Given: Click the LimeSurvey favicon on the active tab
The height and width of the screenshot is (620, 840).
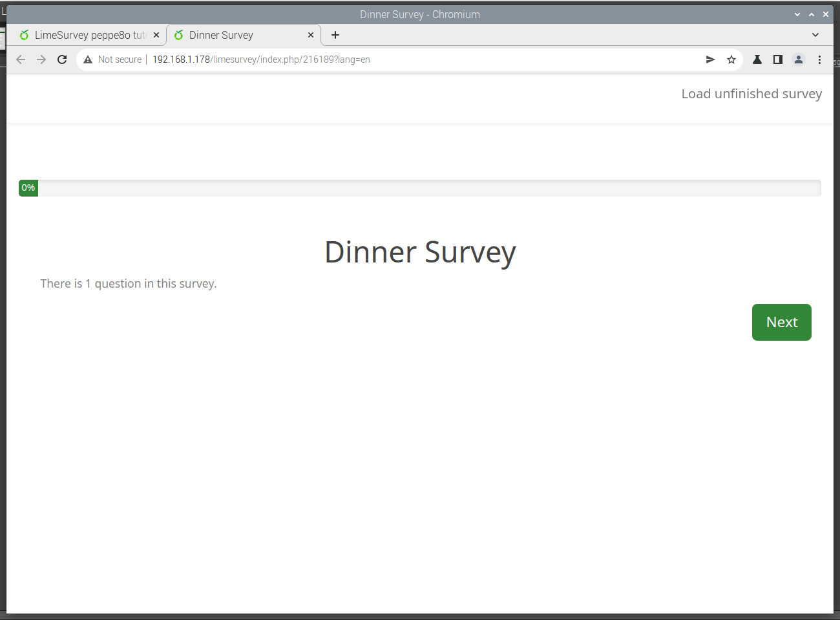Looking at the screenshot, I should (x=178, y=35).
